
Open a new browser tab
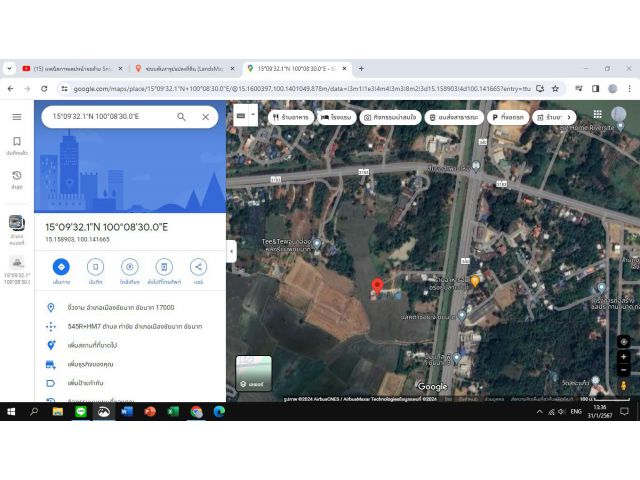361,69
